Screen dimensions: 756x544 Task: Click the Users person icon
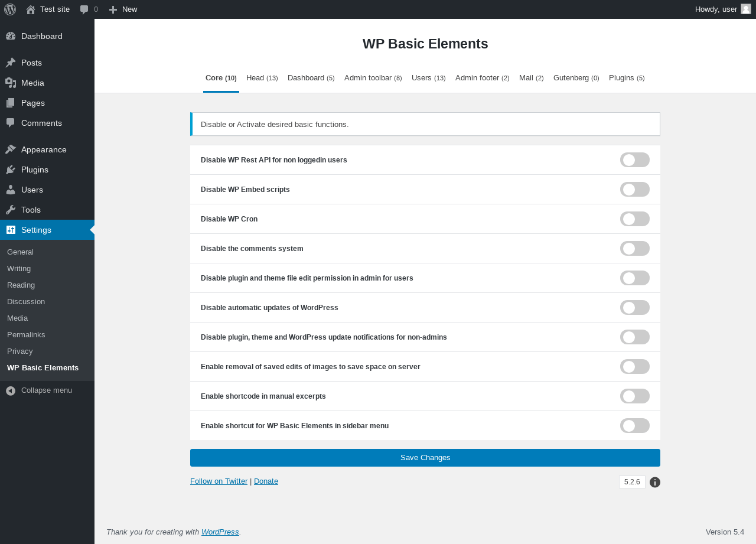coord(11,190)
